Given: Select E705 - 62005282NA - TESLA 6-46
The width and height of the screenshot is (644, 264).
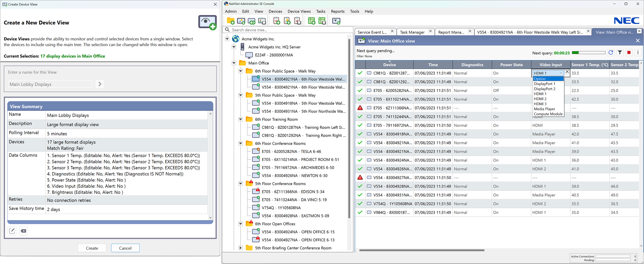Looking at the screenshot, I should (x=291, y=151).
